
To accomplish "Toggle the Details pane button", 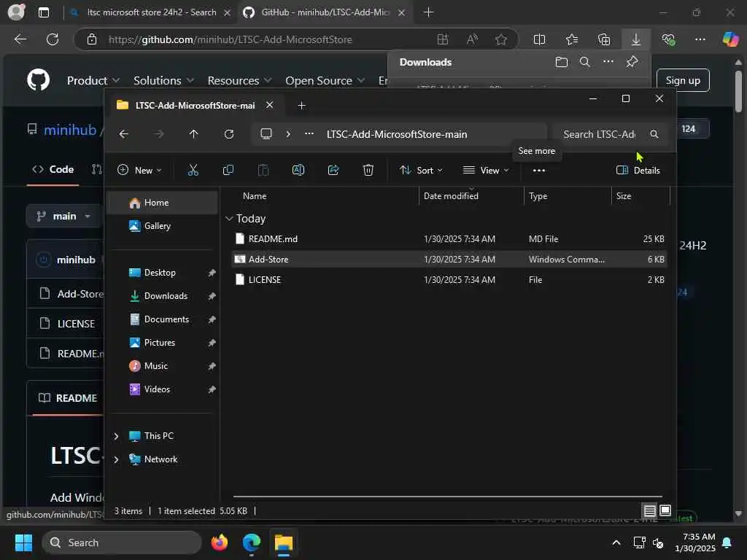I will pyautogui.click(x=638, y=170).
